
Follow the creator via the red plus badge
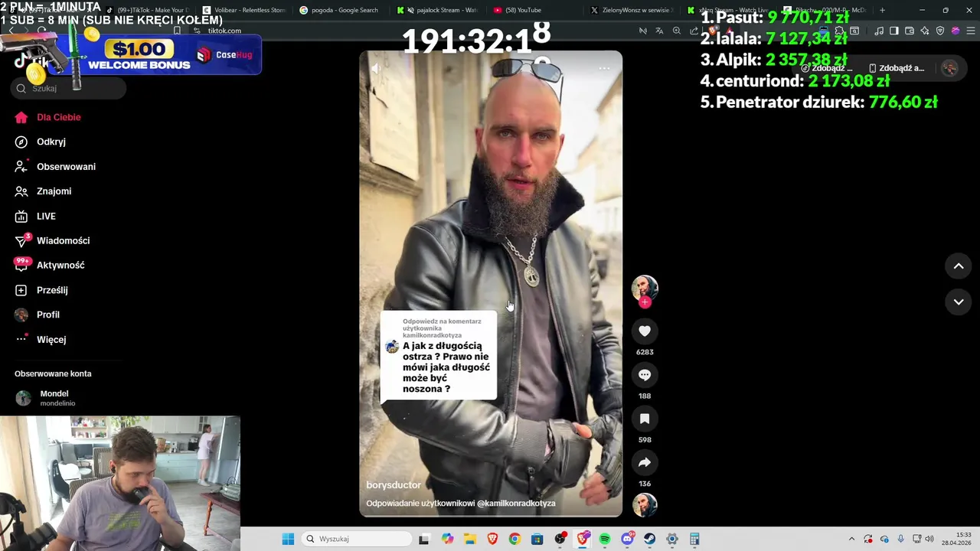tap(645, 302)
